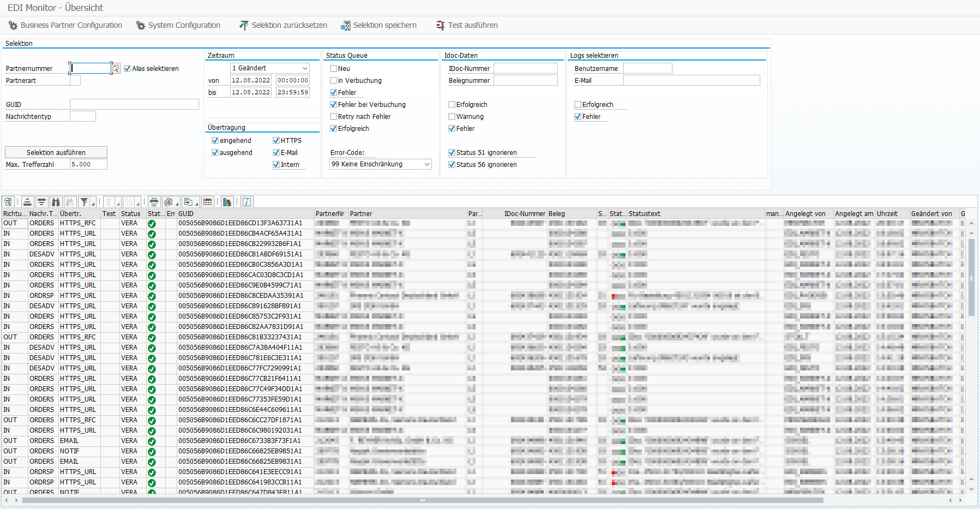This screenshot has width=980, height=509.
Task: Open the graphic chart display icon
Action: click(x=227, y=202)
